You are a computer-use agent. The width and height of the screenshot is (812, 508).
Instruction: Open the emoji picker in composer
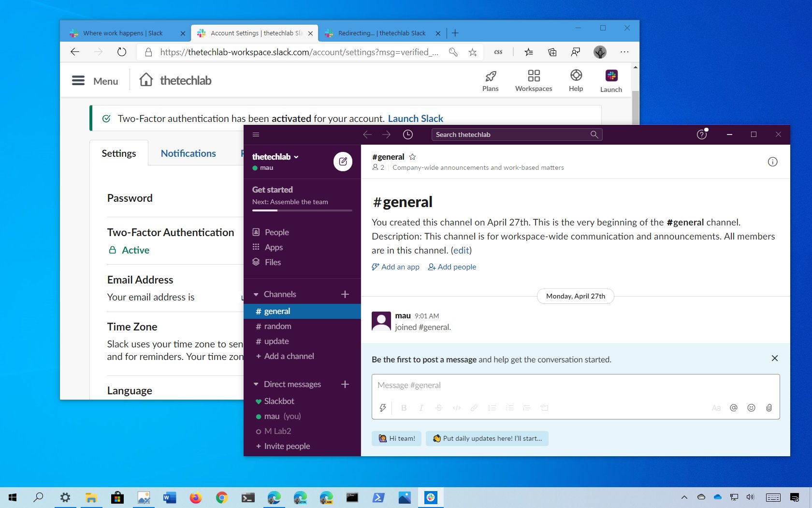coord(751,408)
